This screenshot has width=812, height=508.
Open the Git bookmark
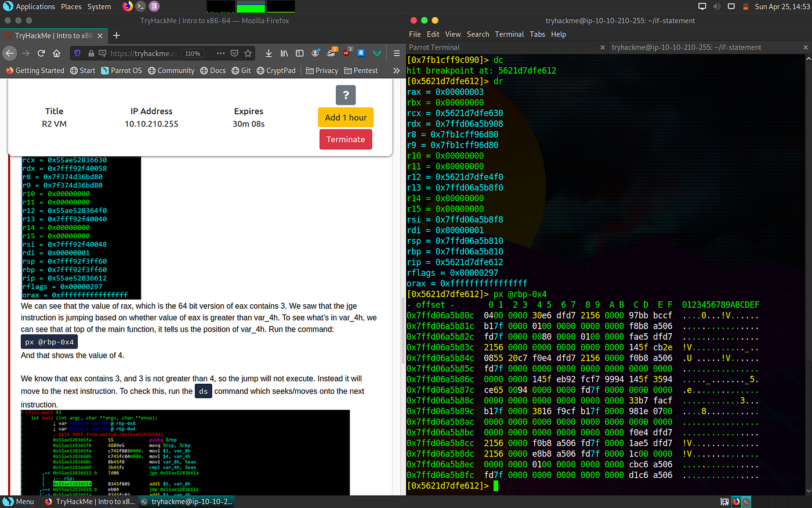(x=241, y=70)
